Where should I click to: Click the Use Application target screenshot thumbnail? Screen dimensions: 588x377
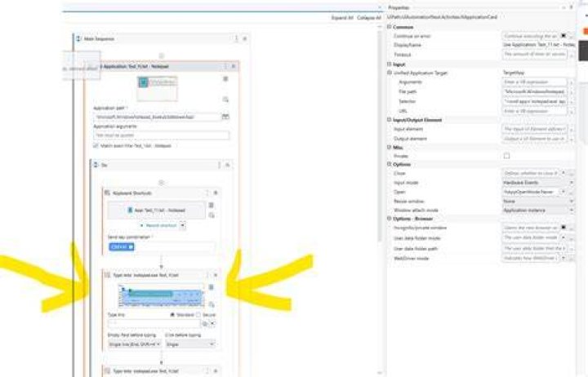157,88
